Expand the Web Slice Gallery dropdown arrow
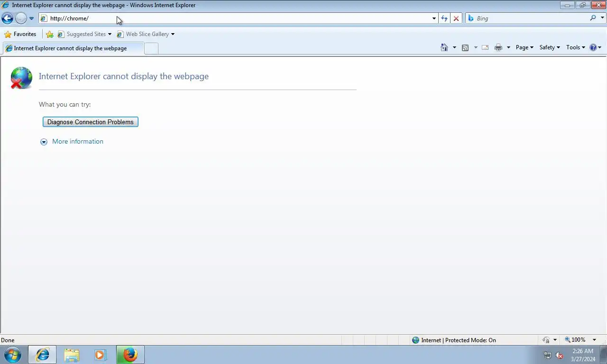The width and height of the screenshot is (607, 364). [x=173, y=34]
